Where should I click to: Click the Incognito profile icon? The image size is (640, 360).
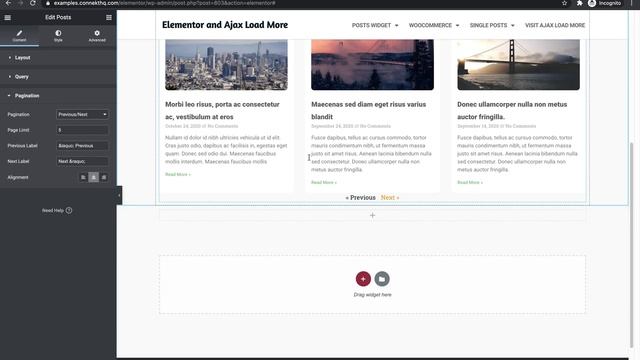click(x=592, y=3)
